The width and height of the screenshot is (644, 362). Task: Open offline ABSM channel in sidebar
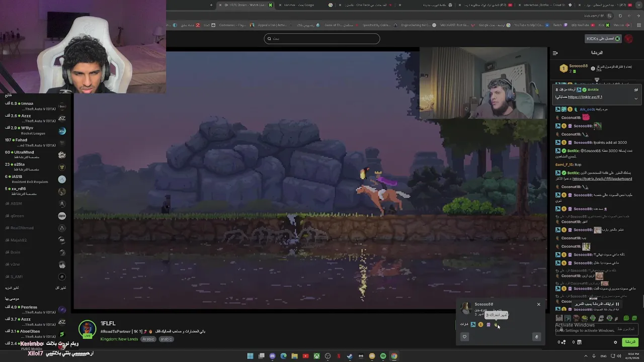[35, 204]
